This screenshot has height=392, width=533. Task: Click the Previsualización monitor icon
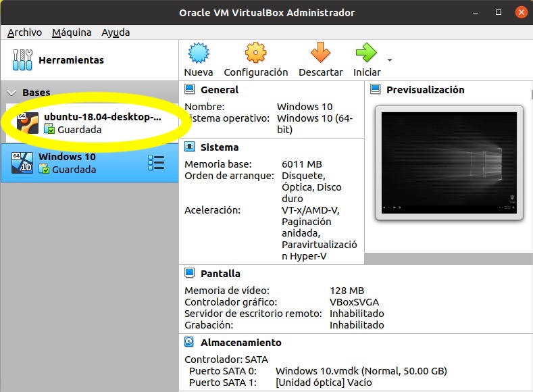tap(376, 89)
